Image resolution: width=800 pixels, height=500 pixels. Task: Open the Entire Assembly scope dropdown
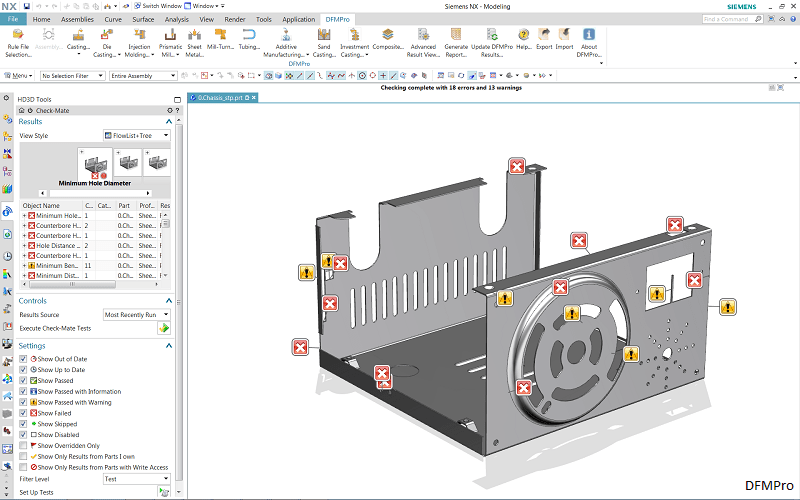143,76
